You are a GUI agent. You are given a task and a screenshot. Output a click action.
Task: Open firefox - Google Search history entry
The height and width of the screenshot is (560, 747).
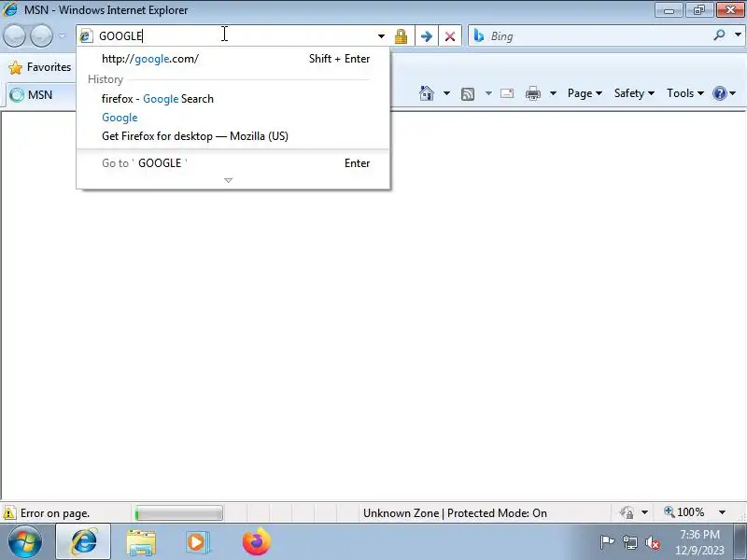233,99
